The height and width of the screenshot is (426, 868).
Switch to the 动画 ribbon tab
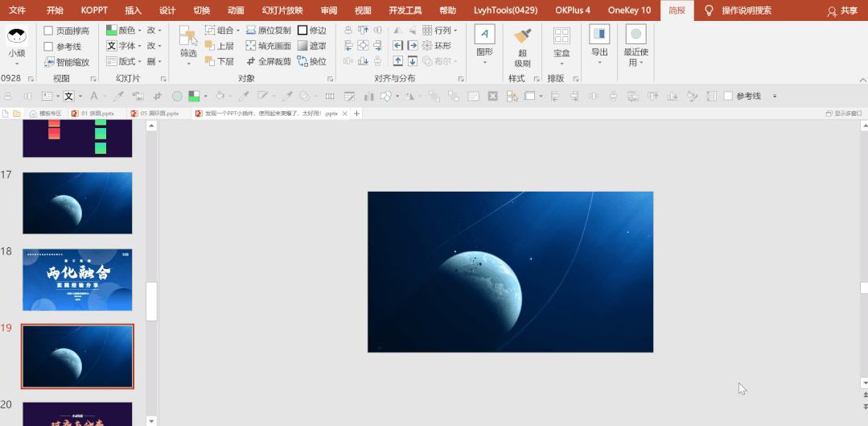(x=237, y=10)
